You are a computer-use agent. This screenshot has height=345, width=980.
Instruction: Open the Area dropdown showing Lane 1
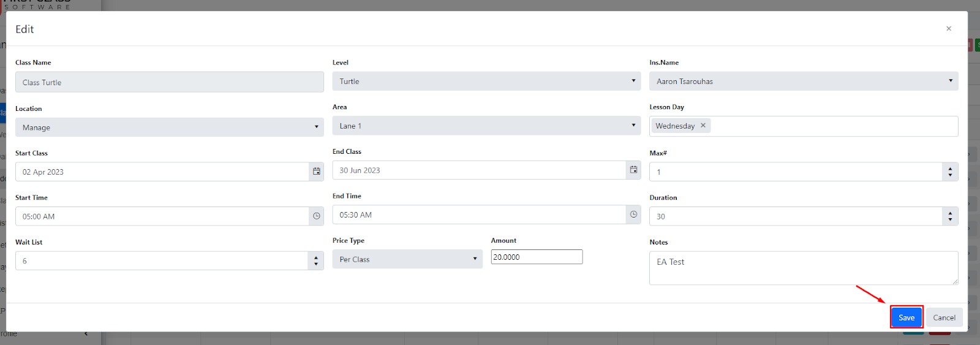[486, 126]
